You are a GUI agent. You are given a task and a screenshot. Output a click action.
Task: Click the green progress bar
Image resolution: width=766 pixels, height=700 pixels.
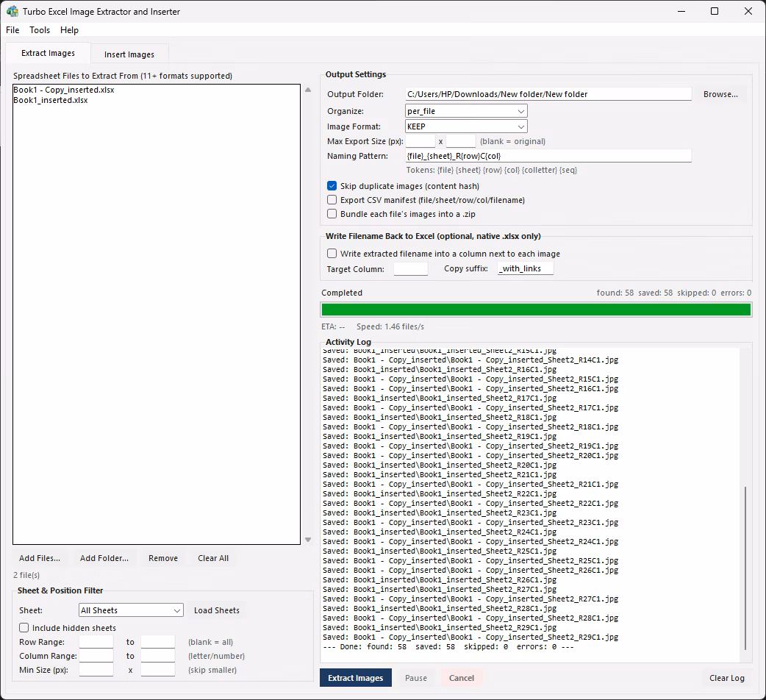[x=536, y=310]
